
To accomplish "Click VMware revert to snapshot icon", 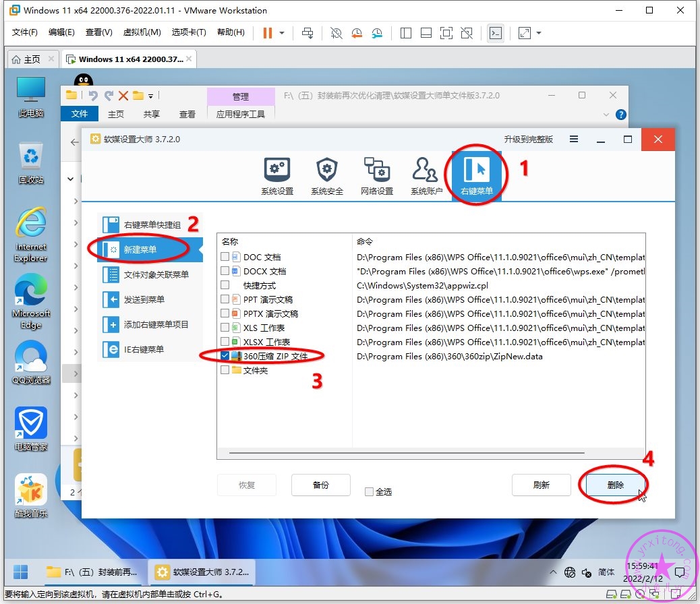I will 357,32.
